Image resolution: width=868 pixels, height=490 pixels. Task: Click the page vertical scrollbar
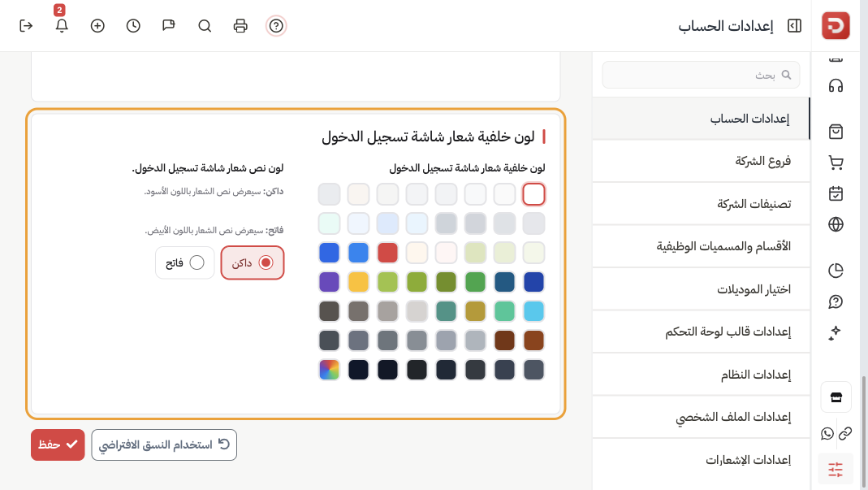click(864, 432)
